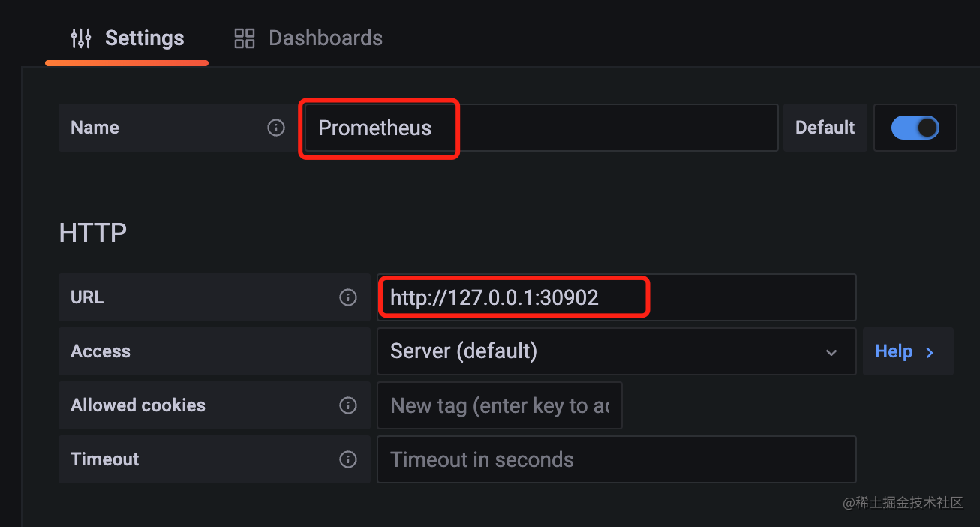Switch to the Settings tab

click(127, 38)
